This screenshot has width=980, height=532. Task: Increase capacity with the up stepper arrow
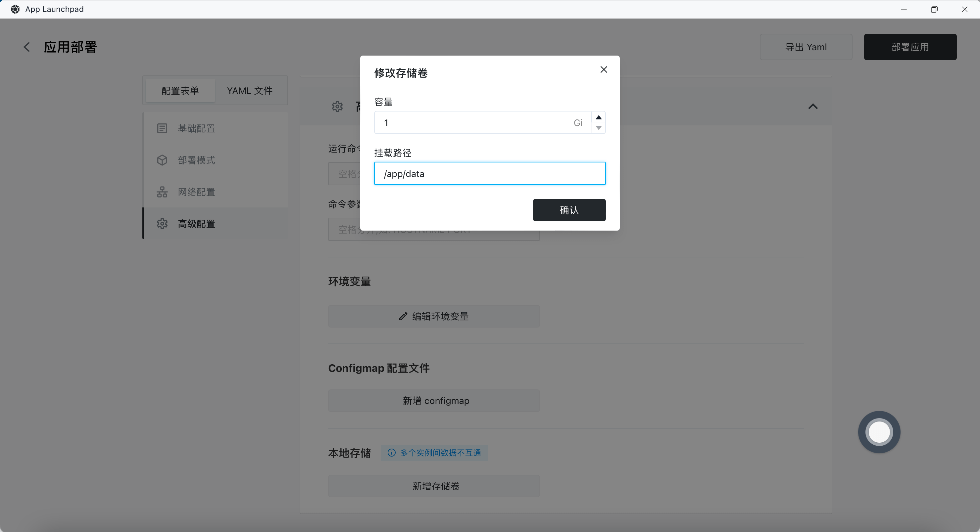(x=598, y=117)
